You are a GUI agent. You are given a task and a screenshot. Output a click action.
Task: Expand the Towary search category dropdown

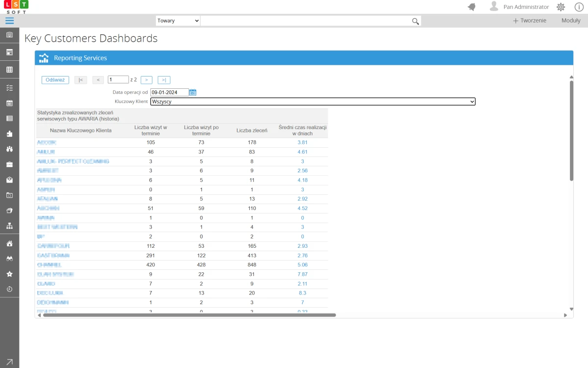click(178, 21)
